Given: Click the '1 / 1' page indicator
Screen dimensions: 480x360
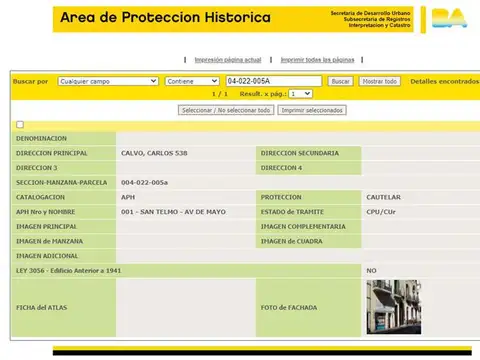Looking at the screenshot, I should (220, 94).
